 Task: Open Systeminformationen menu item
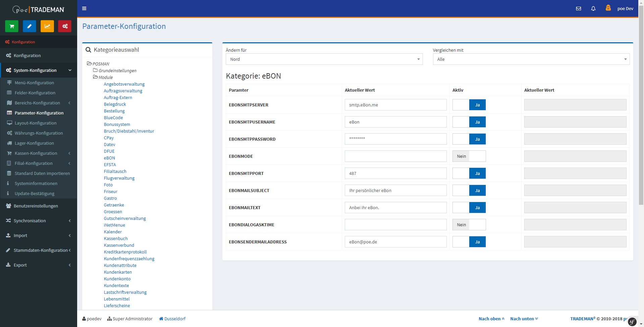point(39,183)
